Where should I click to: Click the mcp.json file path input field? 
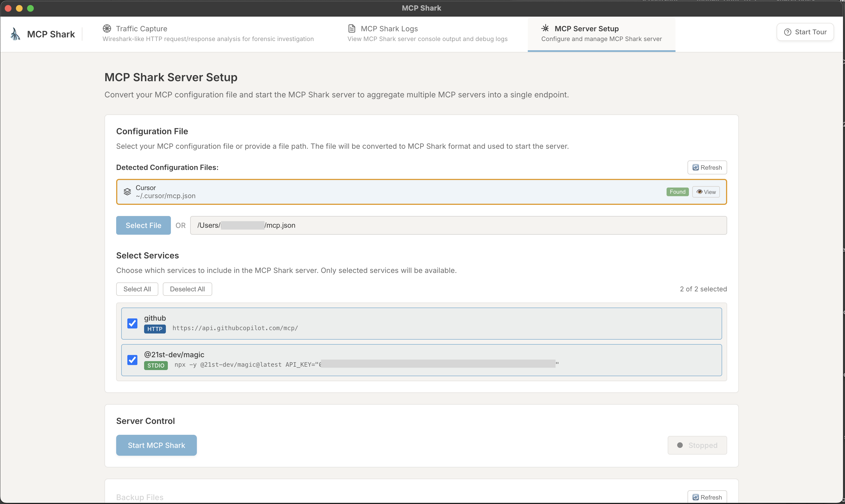459,225
